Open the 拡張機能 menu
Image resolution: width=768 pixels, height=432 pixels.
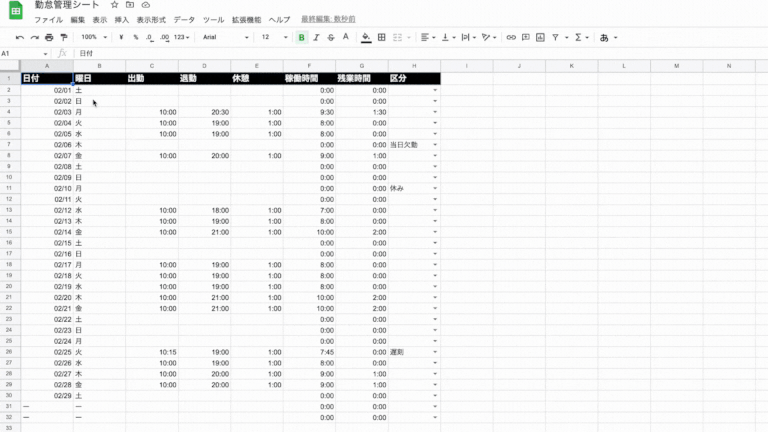pos(246,20)
